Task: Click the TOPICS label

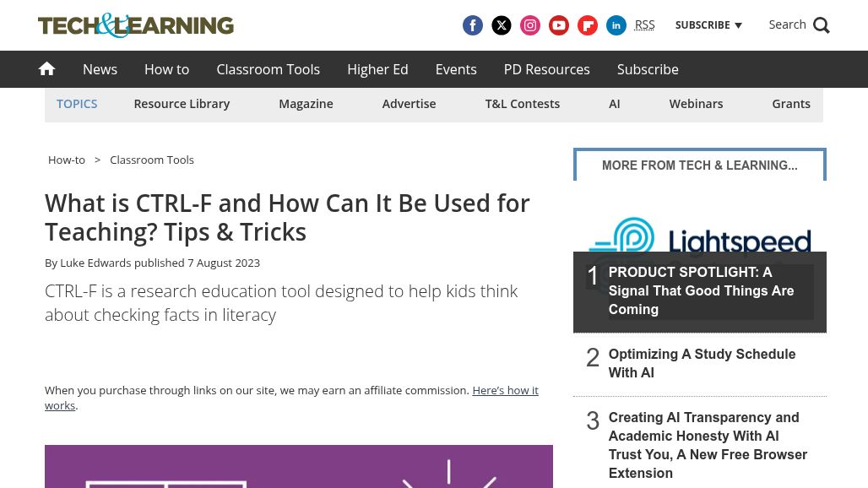Action: pyautogui.click(x=77, y=104)
